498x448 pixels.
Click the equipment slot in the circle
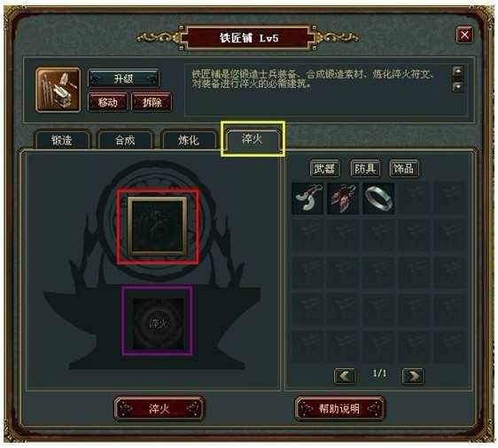pyautogui.click(x=158, y=226)
